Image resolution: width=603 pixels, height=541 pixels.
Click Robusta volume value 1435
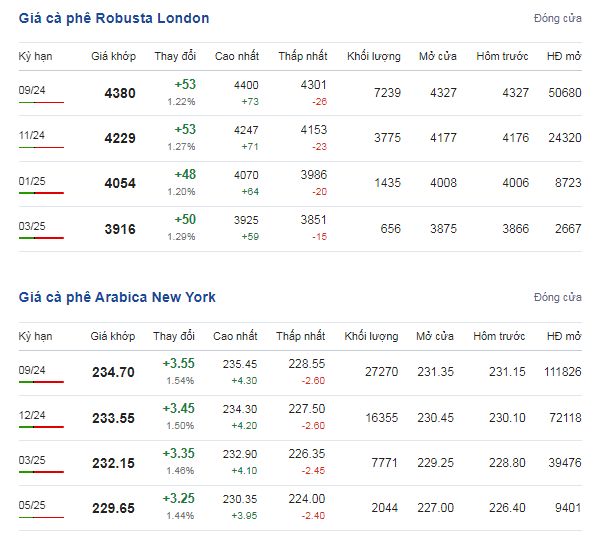[x=387, y=183]
